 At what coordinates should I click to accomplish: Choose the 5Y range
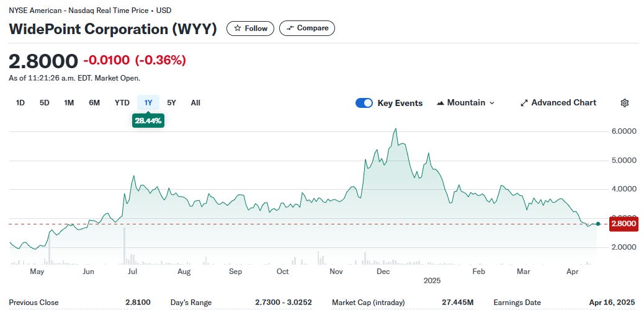pos(172,103)
